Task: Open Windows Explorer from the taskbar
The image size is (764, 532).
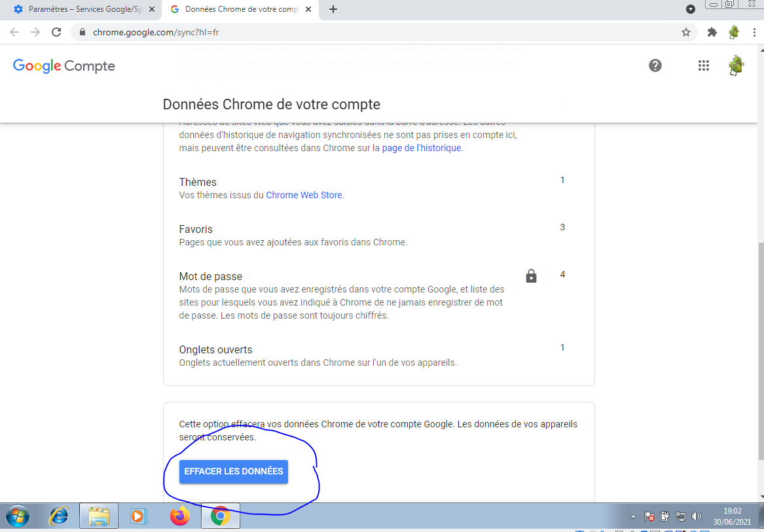Action: [99, 516]
